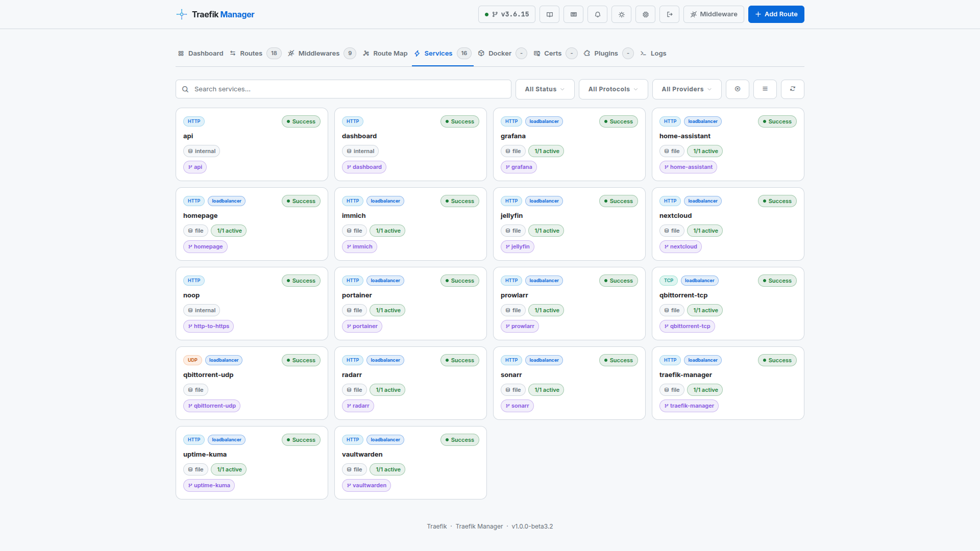This screenshot has height=551, width=980.
Task: Open the Plugins tab
Action: pos(608,54)
